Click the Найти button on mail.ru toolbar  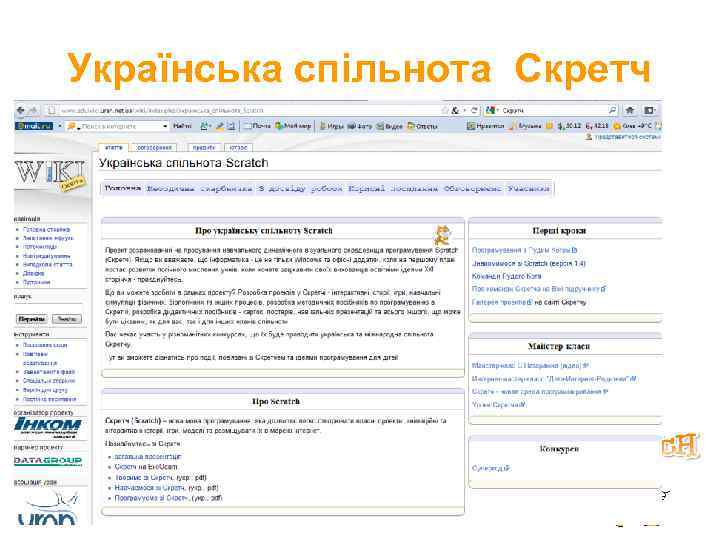(182, 126)
